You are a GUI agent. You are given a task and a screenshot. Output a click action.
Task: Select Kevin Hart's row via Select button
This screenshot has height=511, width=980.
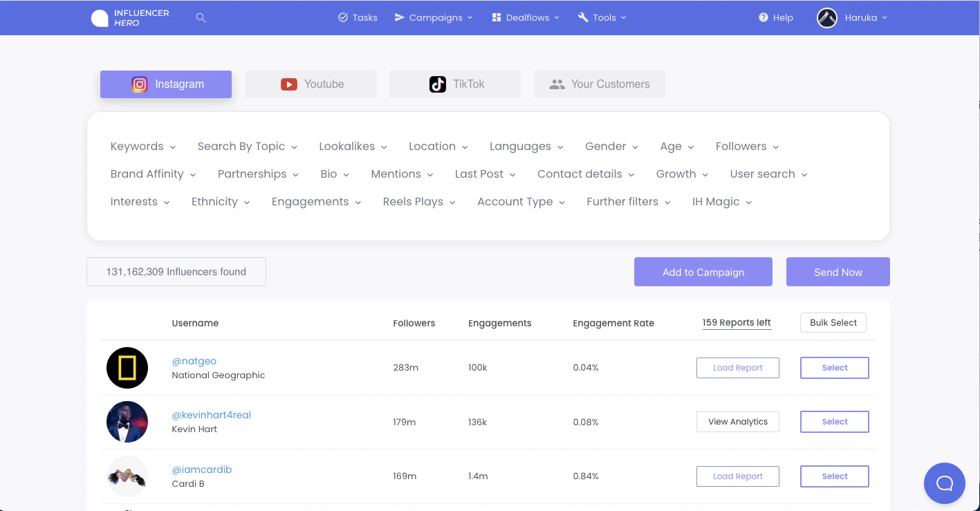[834, 421]
